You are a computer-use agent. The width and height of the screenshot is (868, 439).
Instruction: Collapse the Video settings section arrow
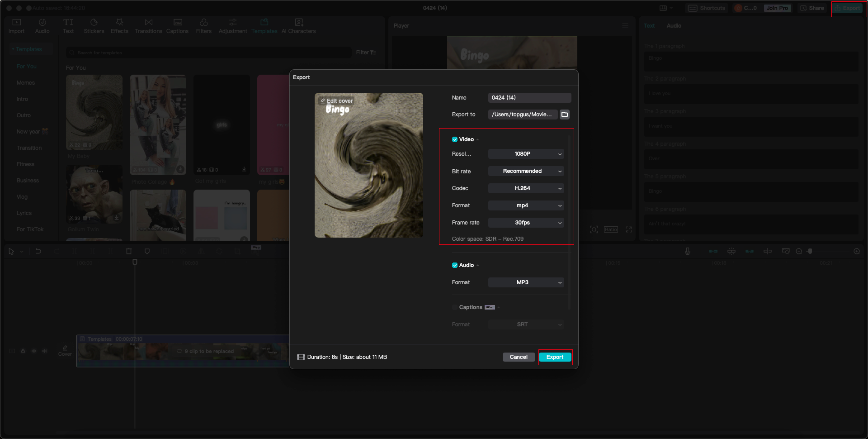478,139
